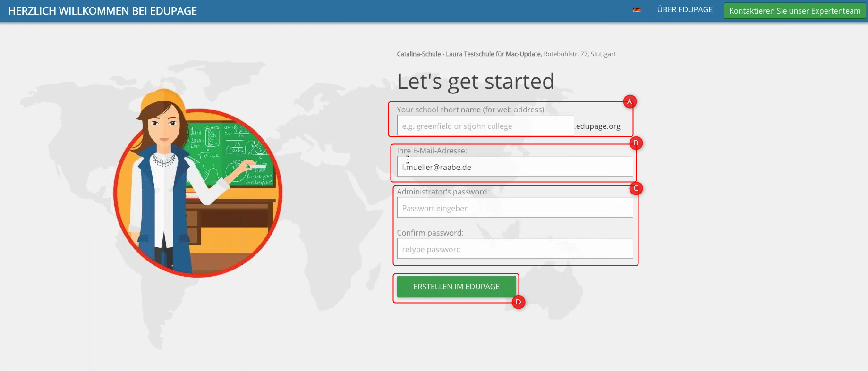The height and width of the screenshot is (371, 868).
Task: Click 'Your school short name' label
Action: 471,110
